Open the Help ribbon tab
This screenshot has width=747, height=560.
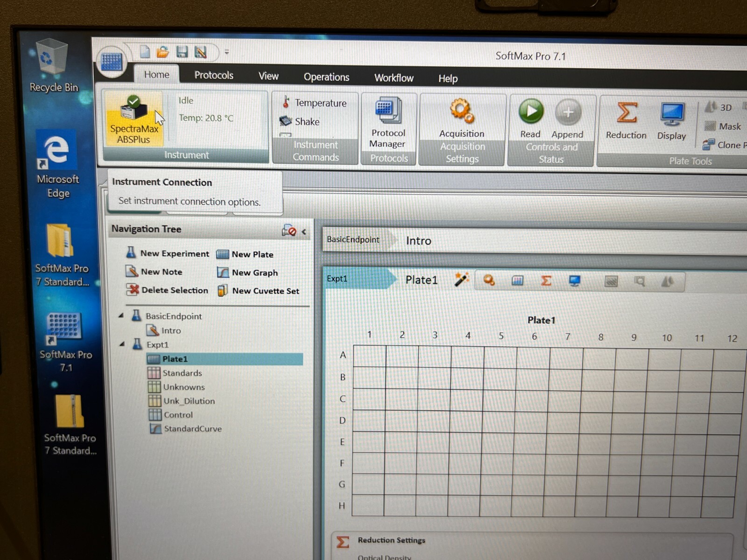pyautogui.click(x=448, y=78)
